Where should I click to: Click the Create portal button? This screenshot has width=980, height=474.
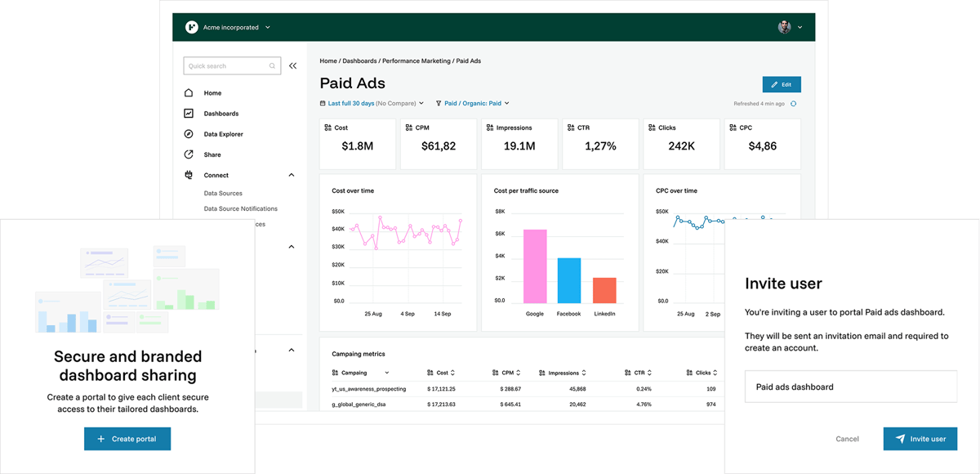127,438
